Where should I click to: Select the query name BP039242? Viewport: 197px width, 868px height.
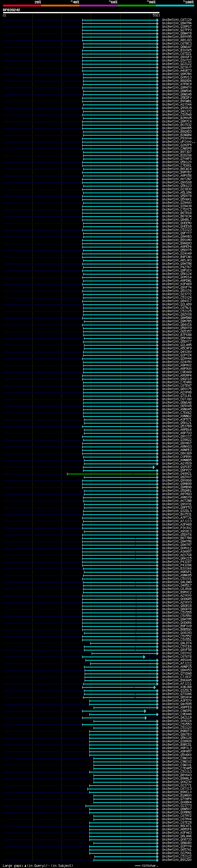point(11,10)
